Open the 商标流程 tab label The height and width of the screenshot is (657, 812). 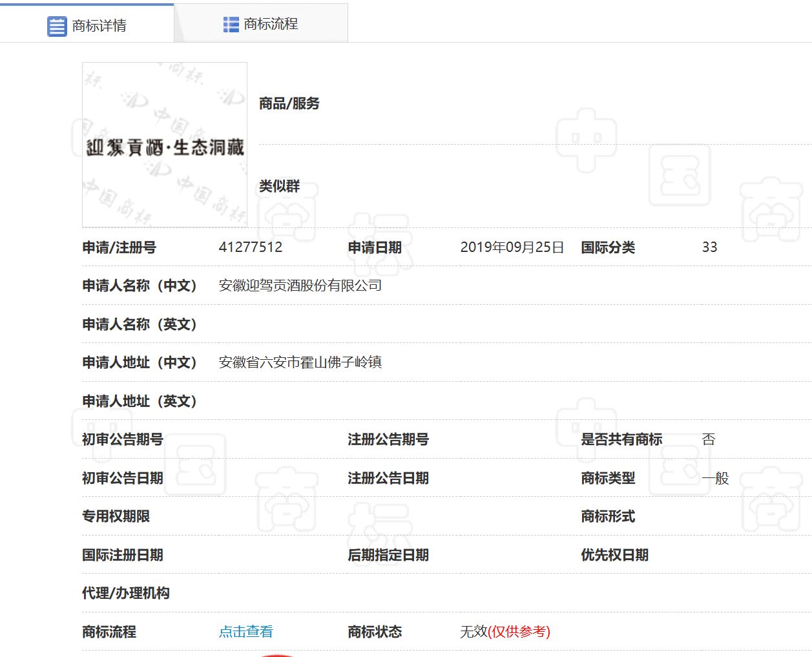(271, 24)
